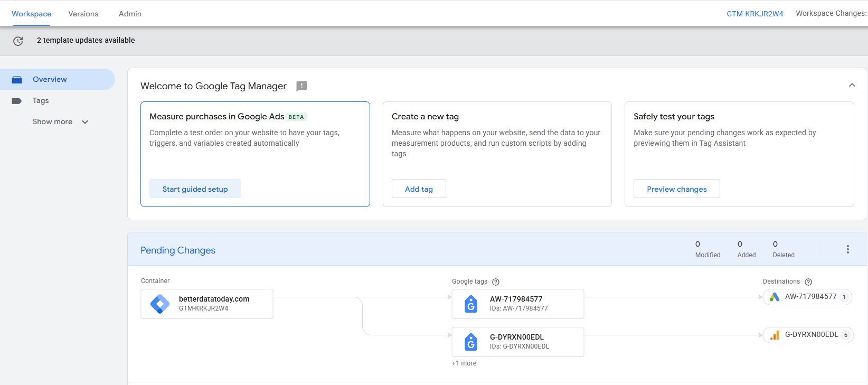The height and width of the screenshot is (385, 868).
Task: Click the Analytics destination icon
Action: [775, 335]
